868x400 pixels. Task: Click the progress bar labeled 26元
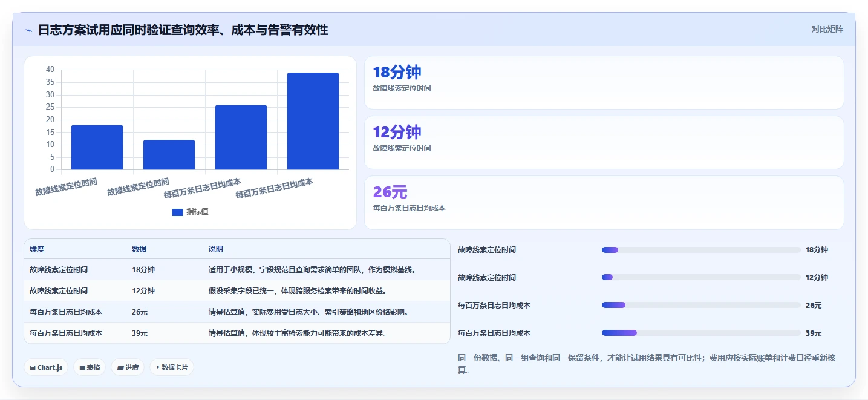pyautogui.click(x=701, y=306)
